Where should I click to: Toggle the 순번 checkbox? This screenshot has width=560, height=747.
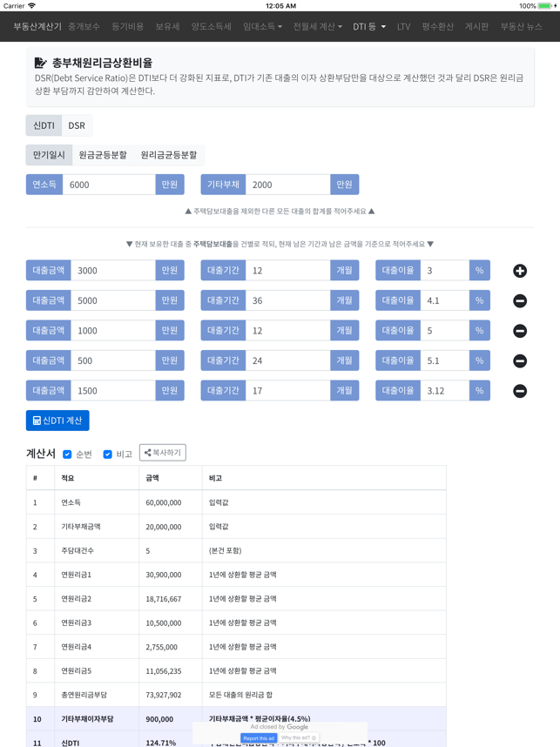pyautogui.click(x=67, y=454)
